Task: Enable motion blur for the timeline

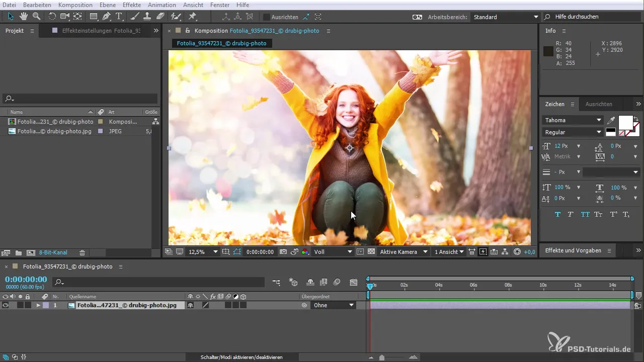Action: [337, 283]
